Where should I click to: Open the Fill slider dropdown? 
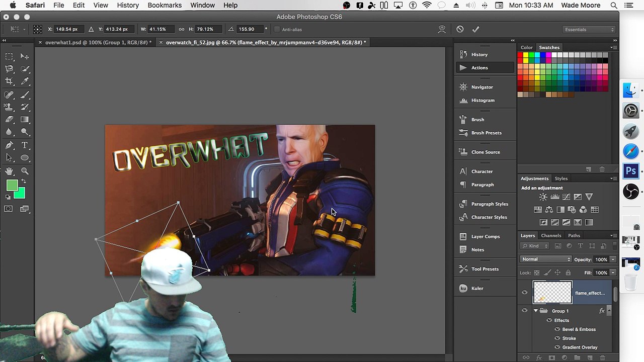[x=613, y=273]
